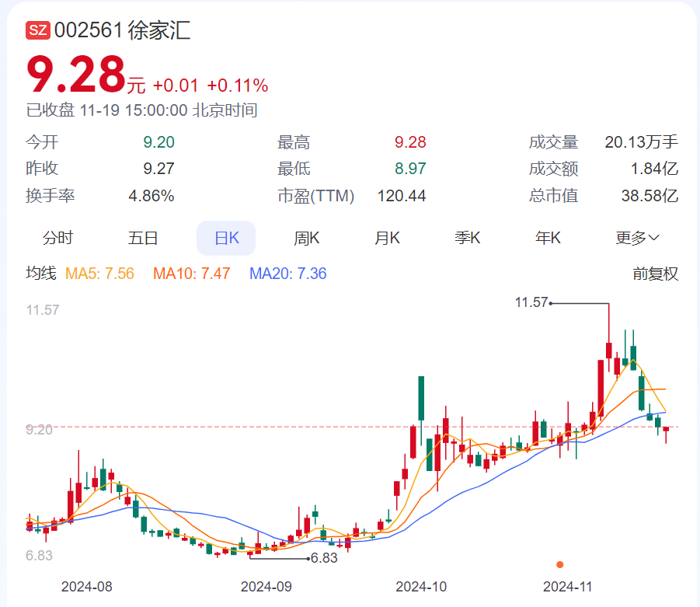Click the 均线 moving average label
Viewport: 700px width, 607px height.
[x=41, y=274]
